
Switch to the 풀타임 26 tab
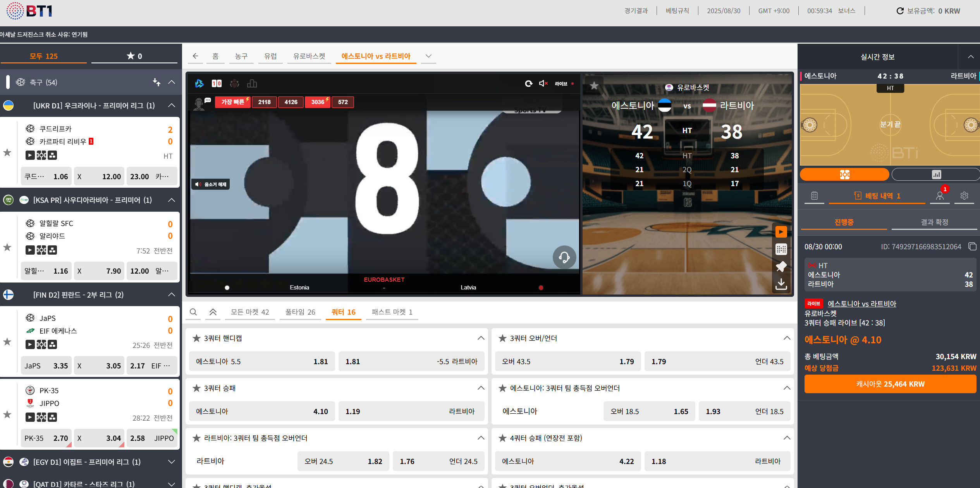(300, 312)
